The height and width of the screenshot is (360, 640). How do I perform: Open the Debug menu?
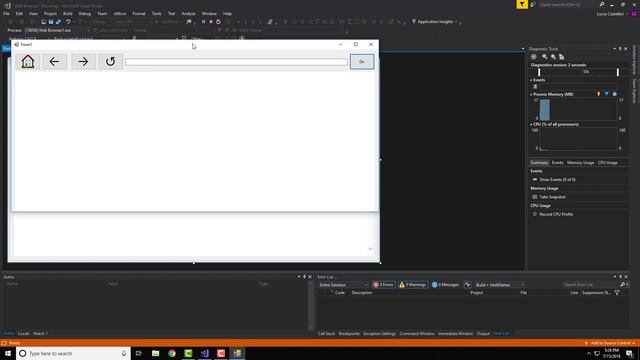pyautogui.click(x=84, y=13)
